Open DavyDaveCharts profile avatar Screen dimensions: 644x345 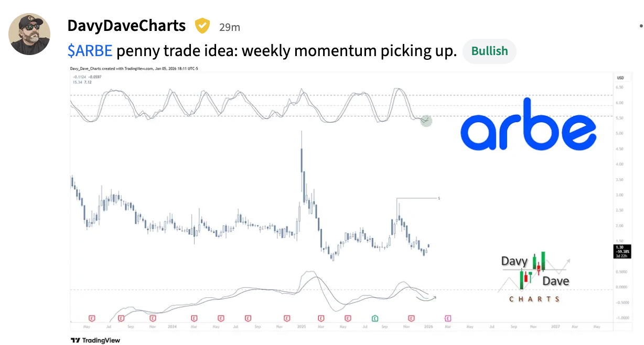coord(29,34)
